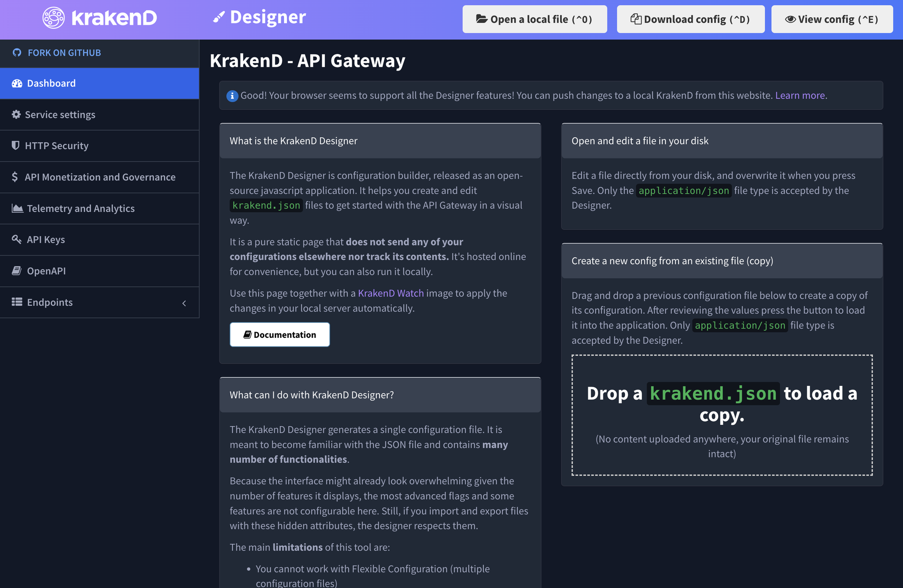
Task: Click the large krakend.json text in drop zone
Action: click(x=713, y=394)
